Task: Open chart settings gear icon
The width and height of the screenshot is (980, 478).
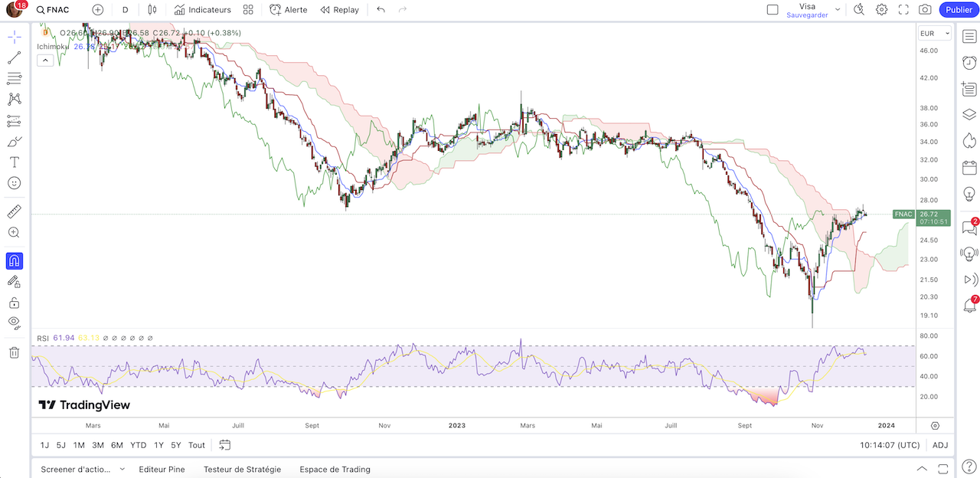Action: [x=882, y=10]
